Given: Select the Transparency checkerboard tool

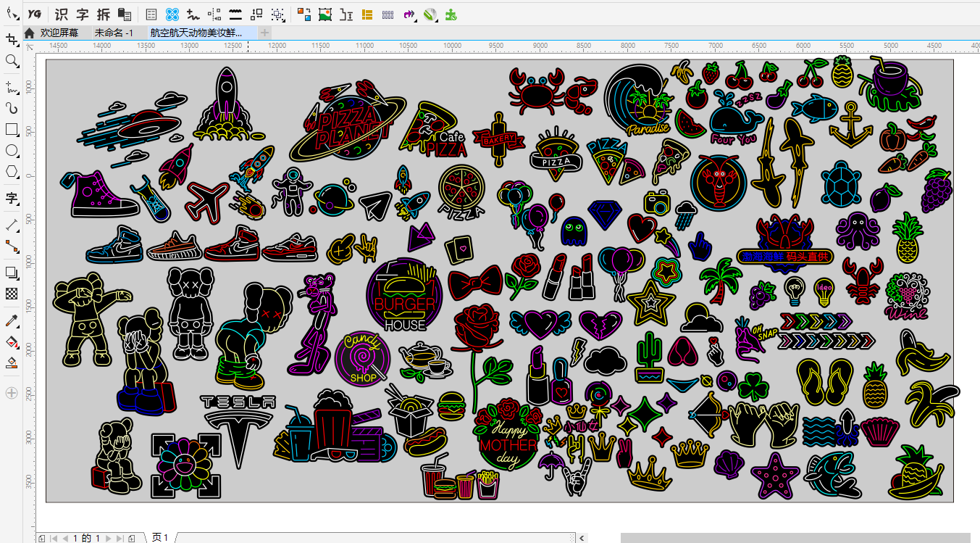Looking at the screenshot, I should (11, 294).
